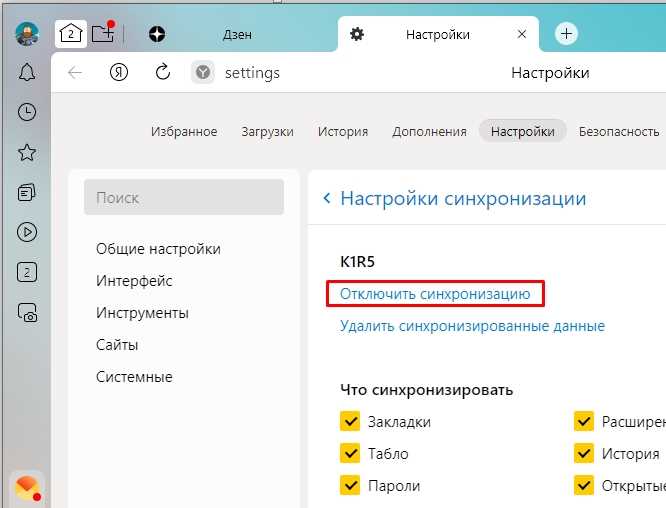The image size is (666, 508).
Task: Click the new tab group icon
Action: (104, 32)
